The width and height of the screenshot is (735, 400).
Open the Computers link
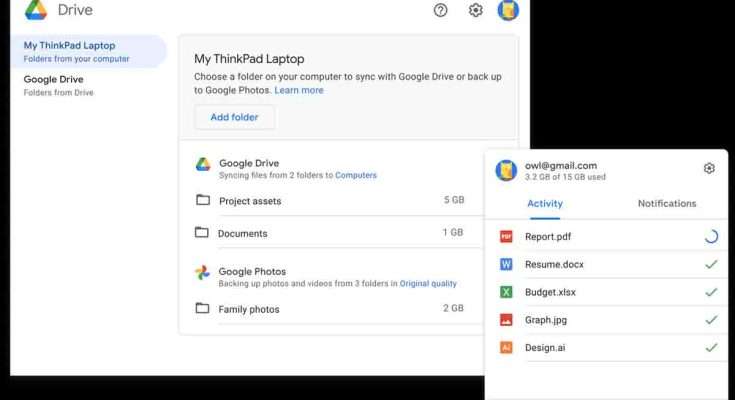[356, 175]
